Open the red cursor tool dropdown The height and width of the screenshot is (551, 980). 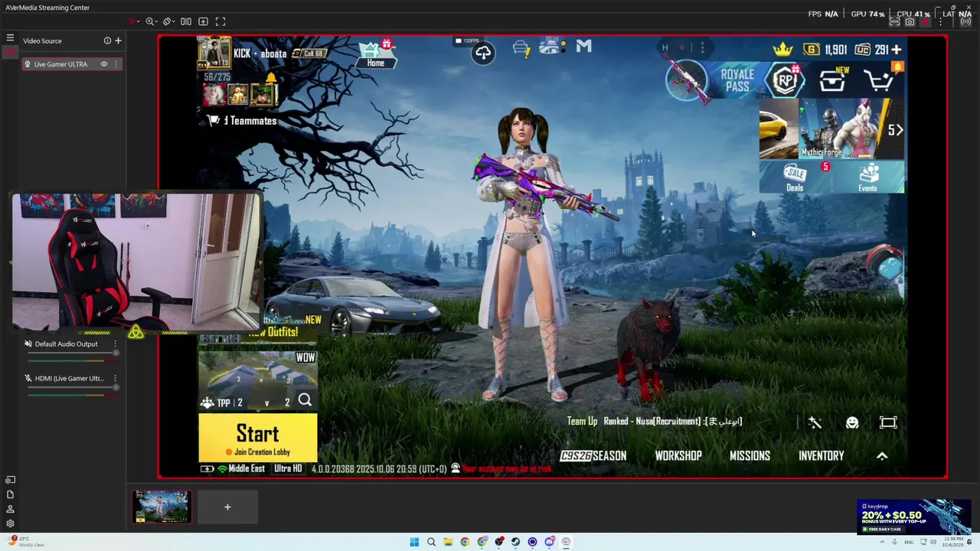click(134, 21)
